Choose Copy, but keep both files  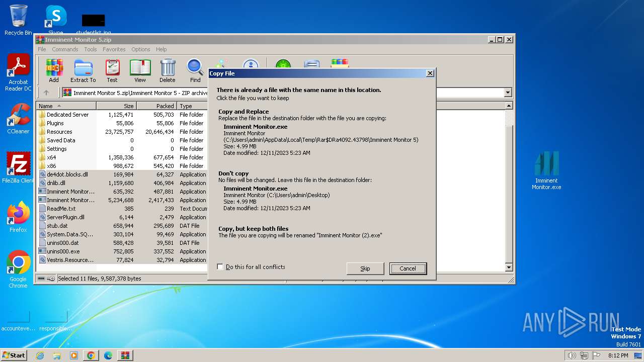322,232
